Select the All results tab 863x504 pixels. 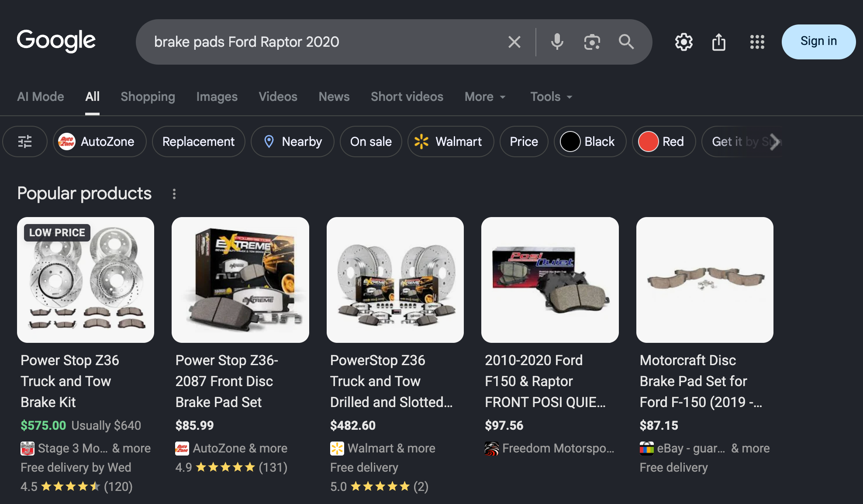92,97
